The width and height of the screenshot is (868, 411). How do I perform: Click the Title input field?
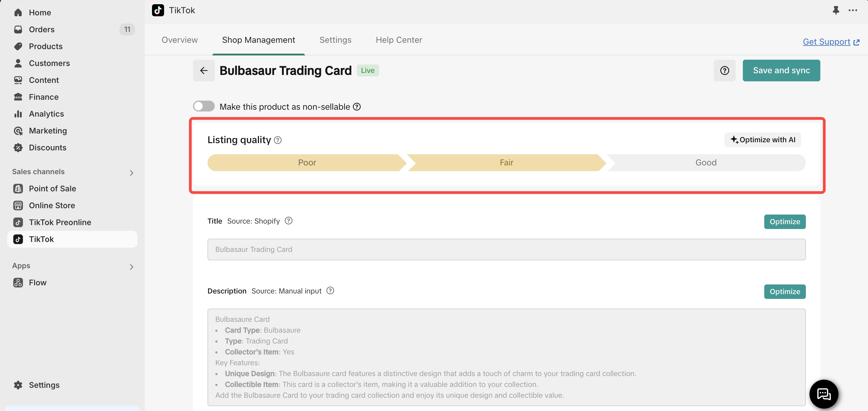pos(506,249)
